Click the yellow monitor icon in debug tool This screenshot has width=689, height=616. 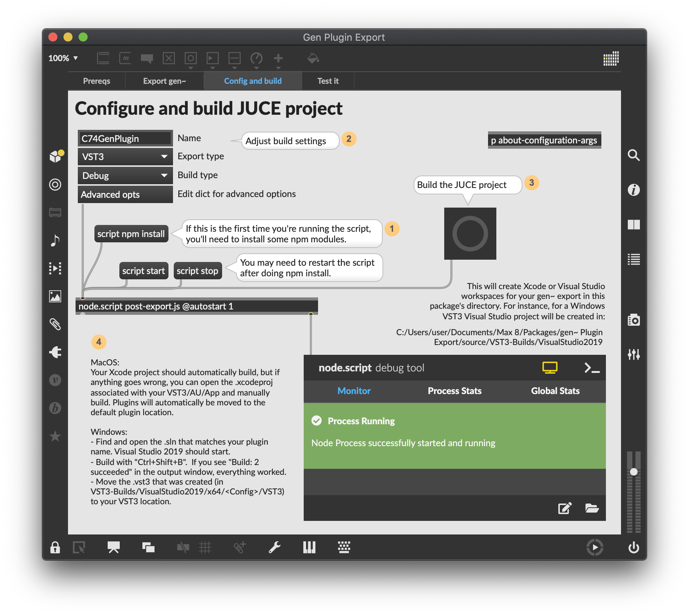(550, 368)
